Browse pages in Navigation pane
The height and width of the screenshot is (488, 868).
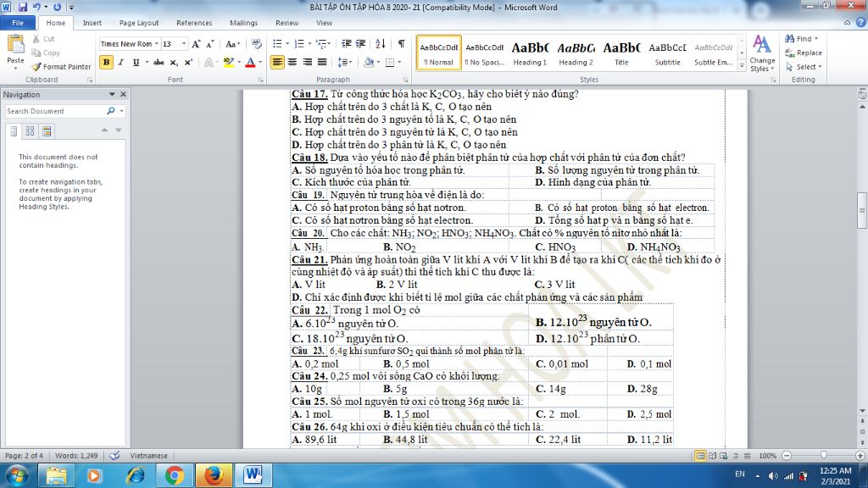[x=30, y=131]
